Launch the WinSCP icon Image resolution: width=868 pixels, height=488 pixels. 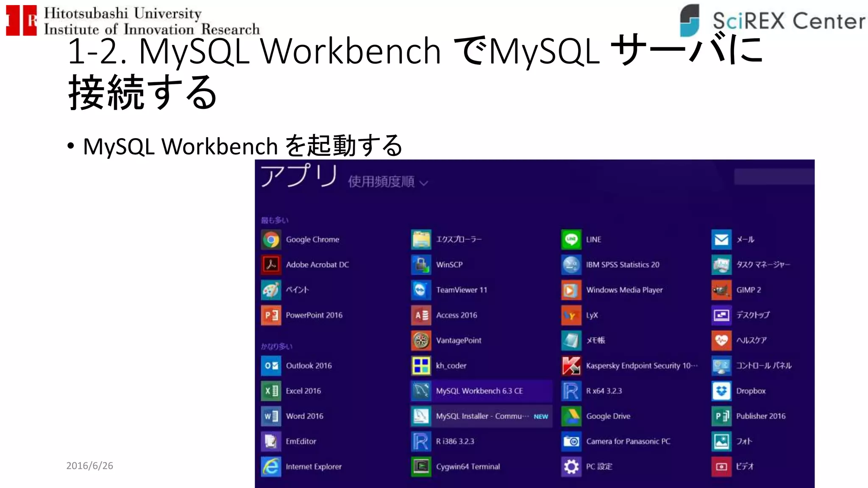point(421,265)
